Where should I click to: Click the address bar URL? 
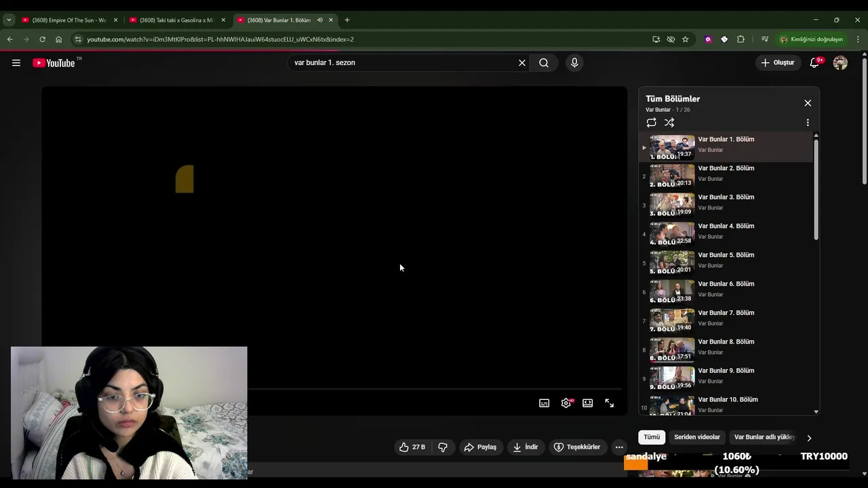tap(220, 39)
